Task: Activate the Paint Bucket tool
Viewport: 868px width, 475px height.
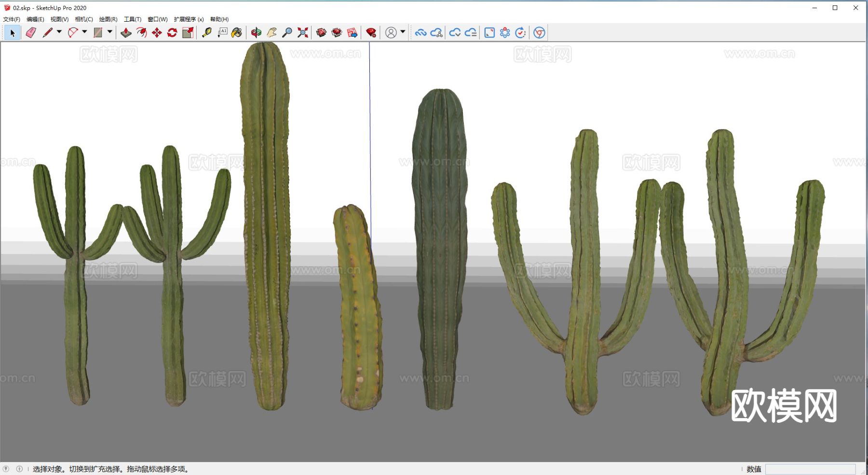Action: (x=237, y=32)
